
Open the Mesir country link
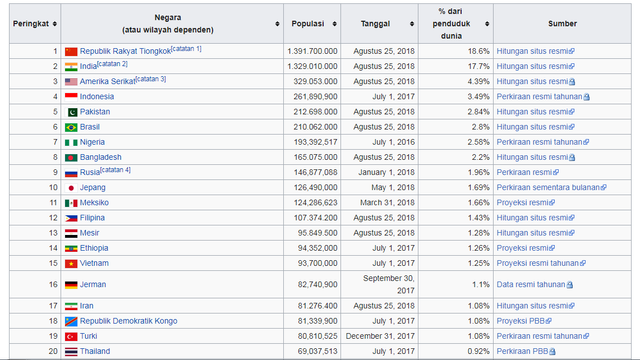(x=89, y=233)
